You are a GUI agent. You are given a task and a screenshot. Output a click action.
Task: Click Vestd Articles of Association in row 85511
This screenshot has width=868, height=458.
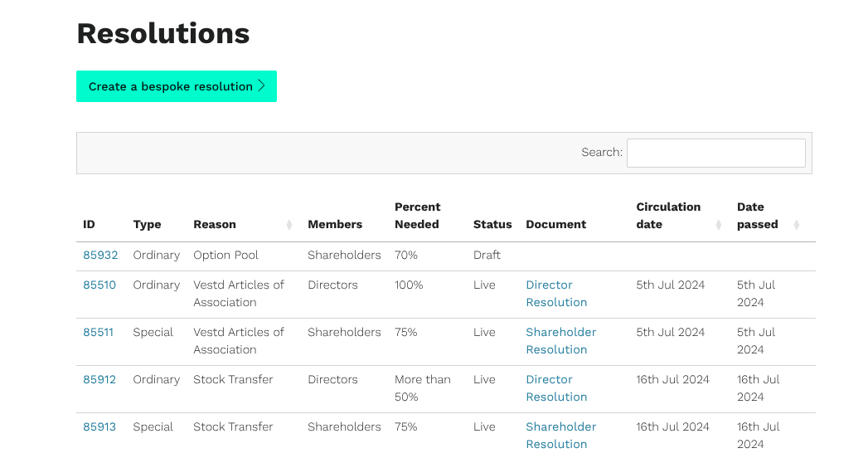coord(239,341)
